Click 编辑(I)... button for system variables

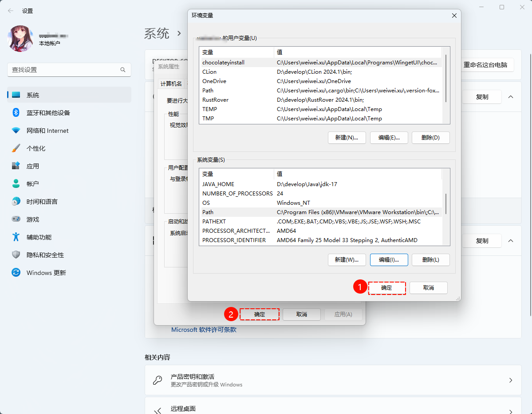[389, 260]
